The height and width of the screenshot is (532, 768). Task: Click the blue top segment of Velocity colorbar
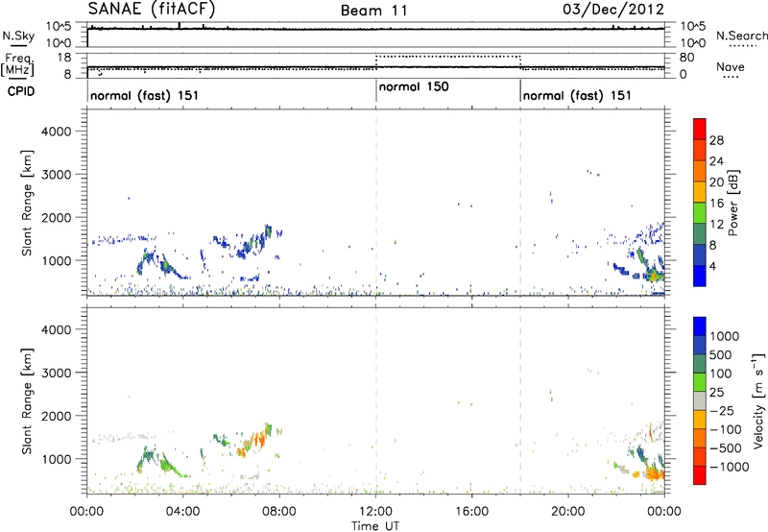700,326
